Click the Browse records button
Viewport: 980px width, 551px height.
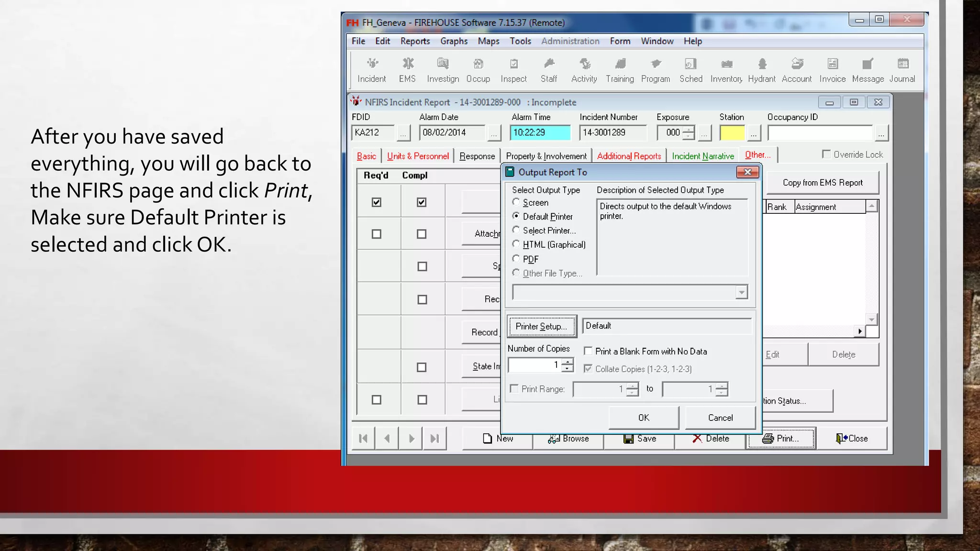[x=568, y=439]
